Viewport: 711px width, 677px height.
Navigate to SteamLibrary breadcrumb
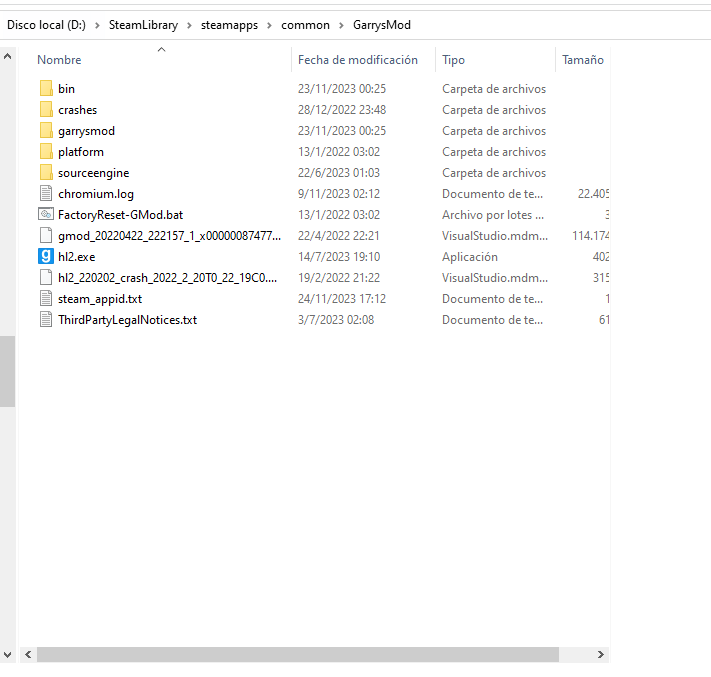tap(143, 25)
